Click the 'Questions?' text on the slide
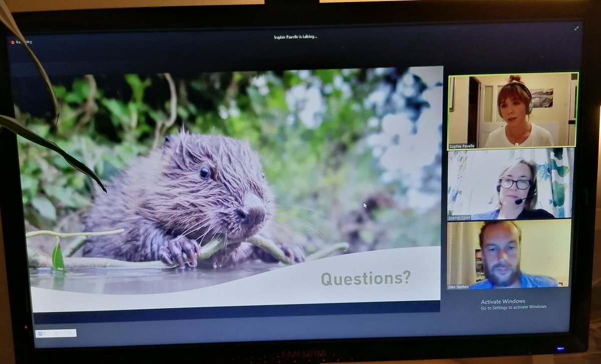The image size is (601, 364). coord(366,278)
